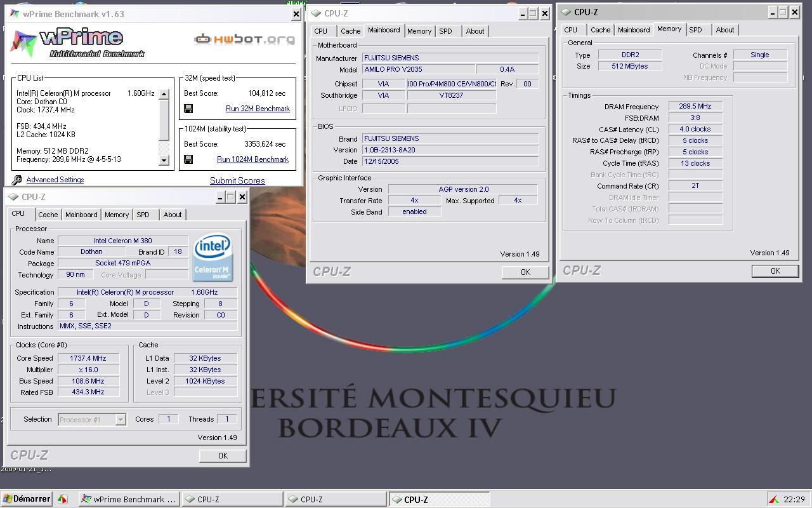Click the Submit Scores link
812x508 pixels.
237,180
